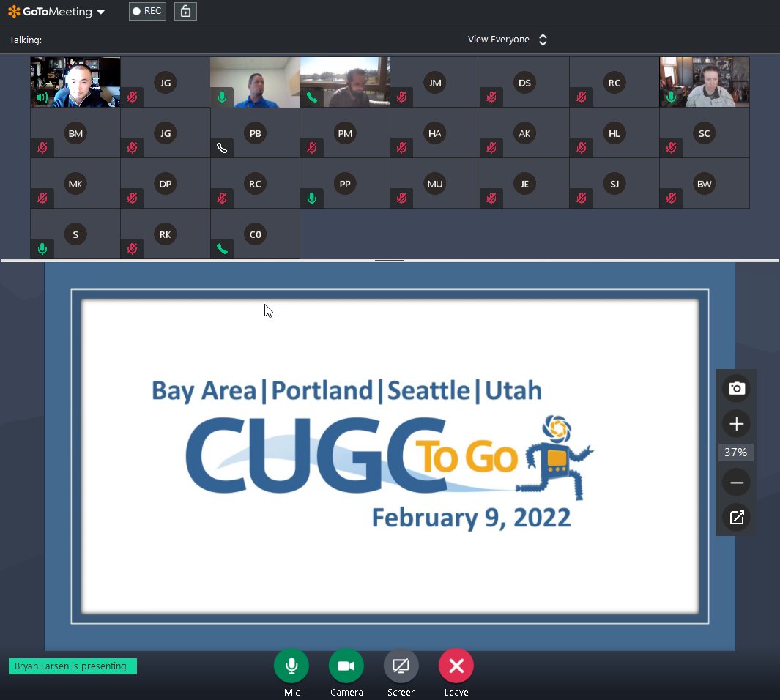
Task: Click the PB participant avatar
Action: coord(255,133)
